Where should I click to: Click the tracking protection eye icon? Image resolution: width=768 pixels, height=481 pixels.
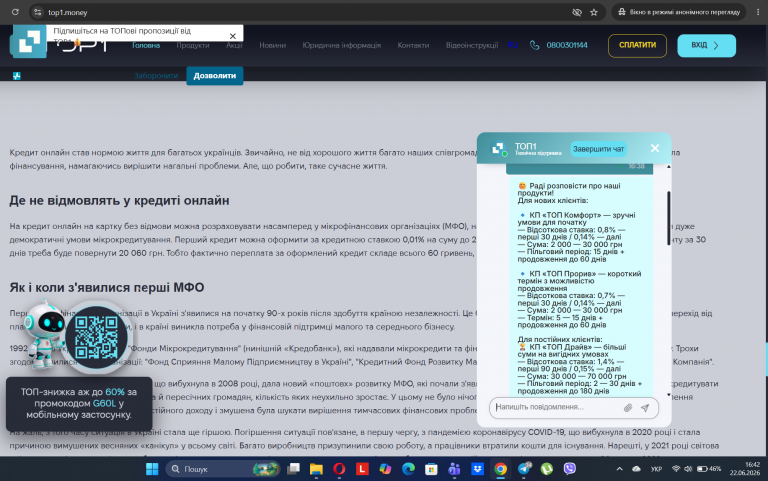click(x=577, y=12)
